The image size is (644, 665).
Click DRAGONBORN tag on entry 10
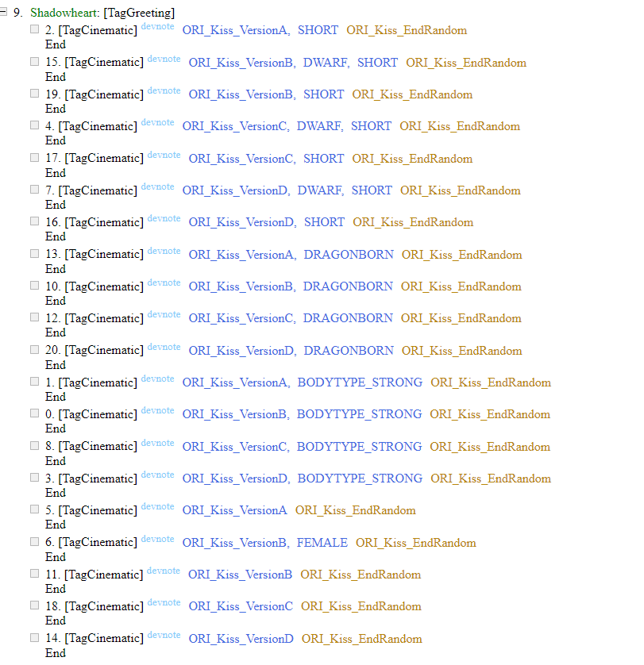[x=348, y=286]
